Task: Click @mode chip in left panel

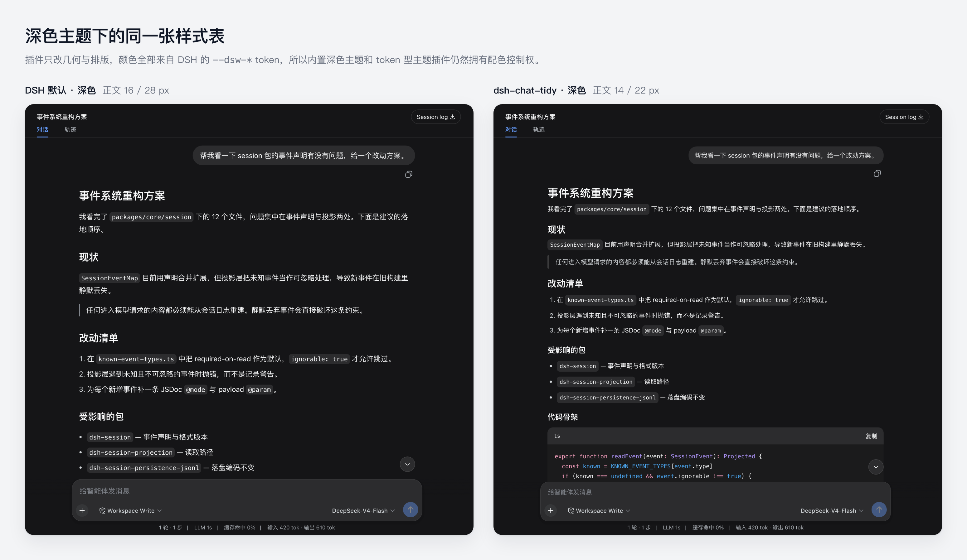Action: click(196, 390)
